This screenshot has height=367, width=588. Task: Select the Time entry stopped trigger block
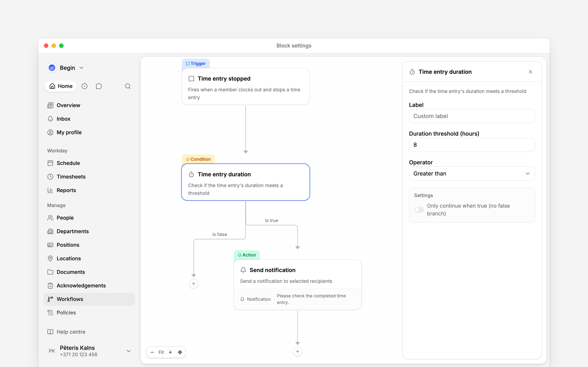(x=246, y=86)
